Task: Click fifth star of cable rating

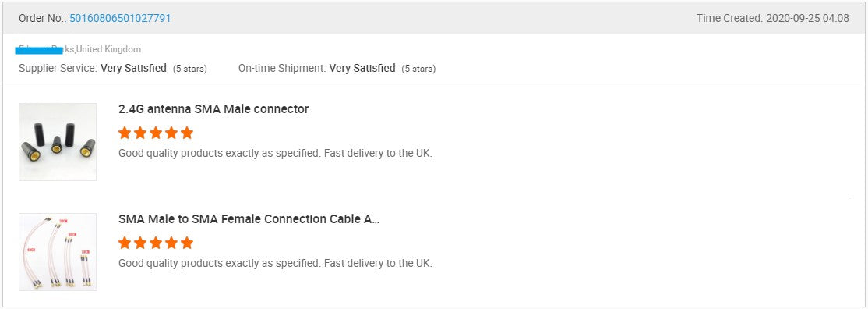Action: [187, 243]
